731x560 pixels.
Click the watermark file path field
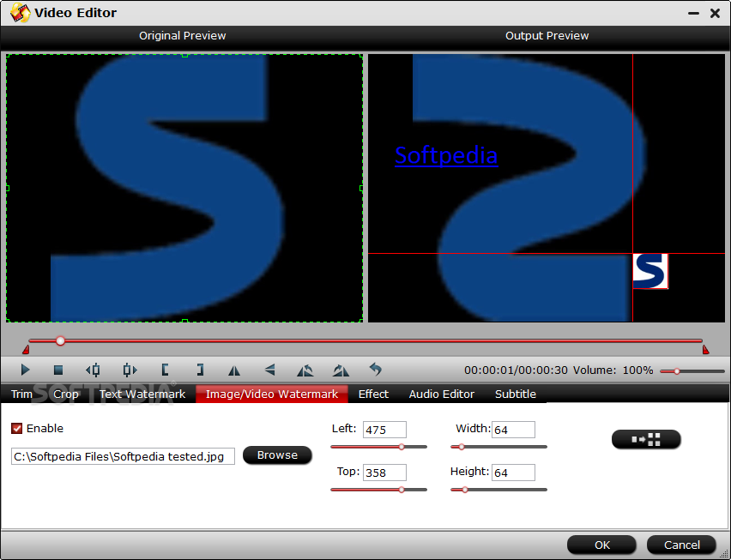(x=123, y=456)
